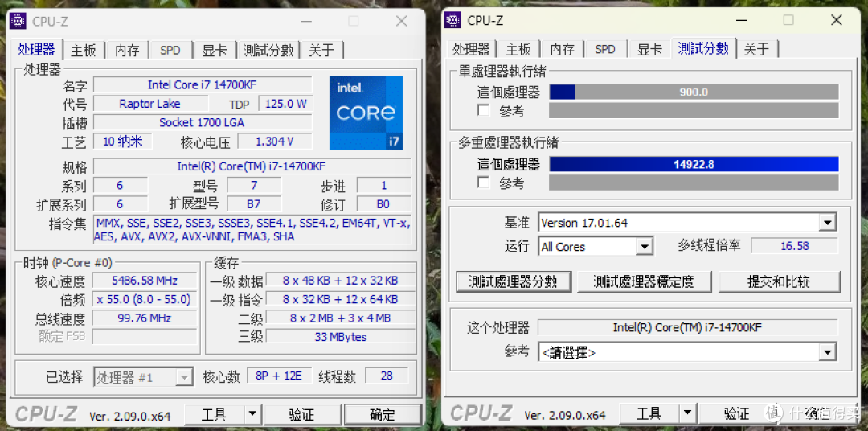Switch to 内存 tab in the left window
The width and height of the screenshot is (868, 431).
[127, 51]
